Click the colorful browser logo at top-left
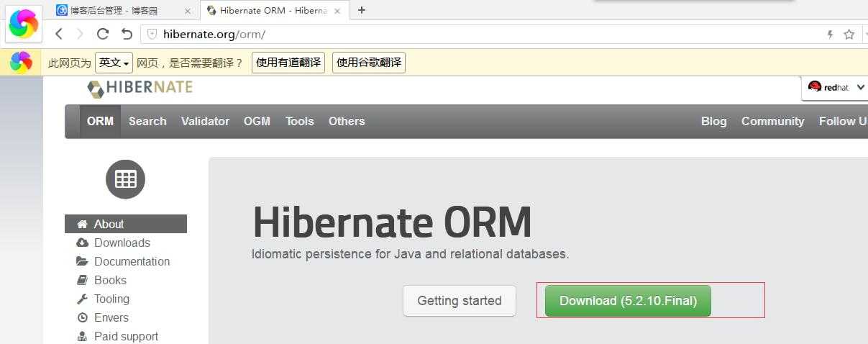This screenshot has width=868, height=344. pyautogui.click(x=23, y=24)
